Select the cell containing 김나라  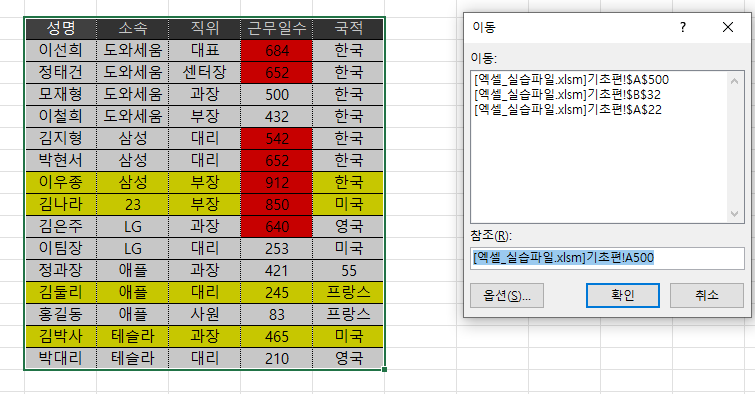click(61, 205)
